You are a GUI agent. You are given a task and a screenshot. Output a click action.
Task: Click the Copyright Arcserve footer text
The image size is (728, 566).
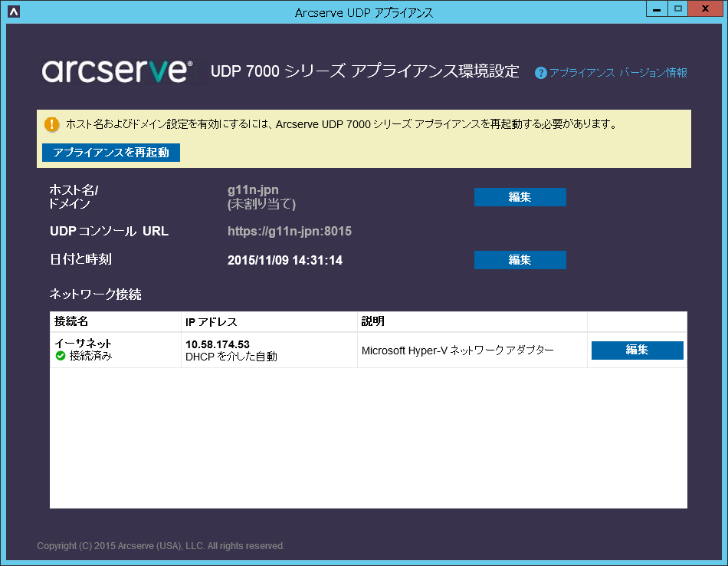pyautogui.click(x=161, y=545)
